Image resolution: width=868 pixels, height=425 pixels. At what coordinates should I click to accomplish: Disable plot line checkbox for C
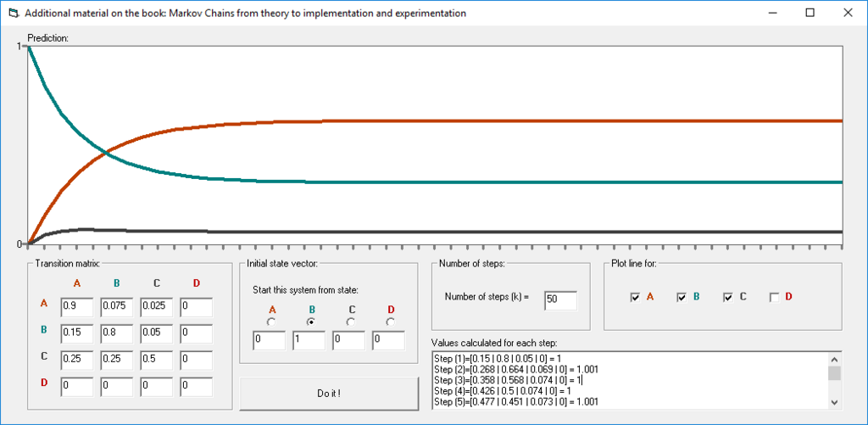728,298
